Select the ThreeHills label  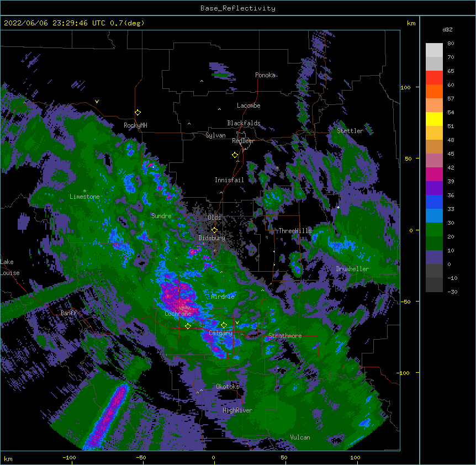pyautogui.click(x=295, y=231)
